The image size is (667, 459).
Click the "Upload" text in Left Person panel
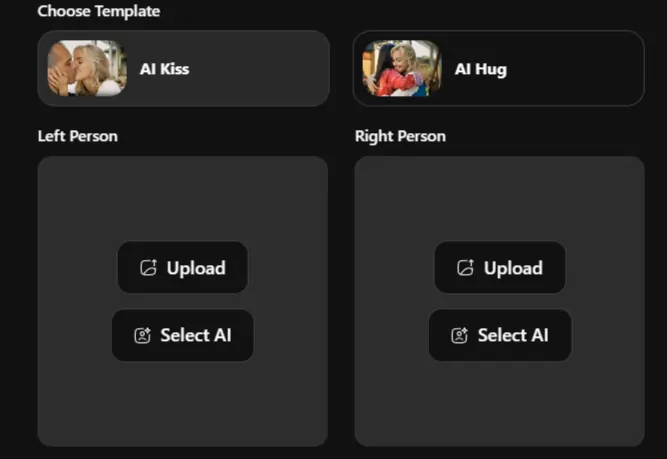[196, 268]
